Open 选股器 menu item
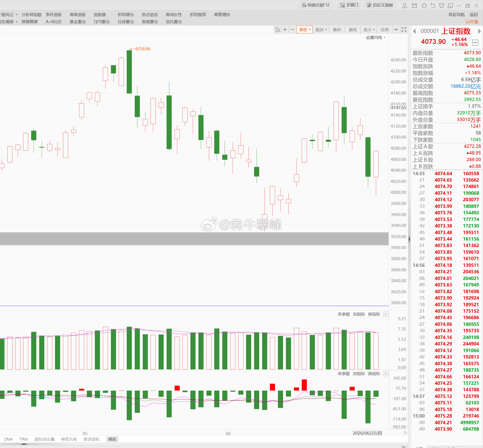Viewport: 483px width, 448px height. point(100,14)
